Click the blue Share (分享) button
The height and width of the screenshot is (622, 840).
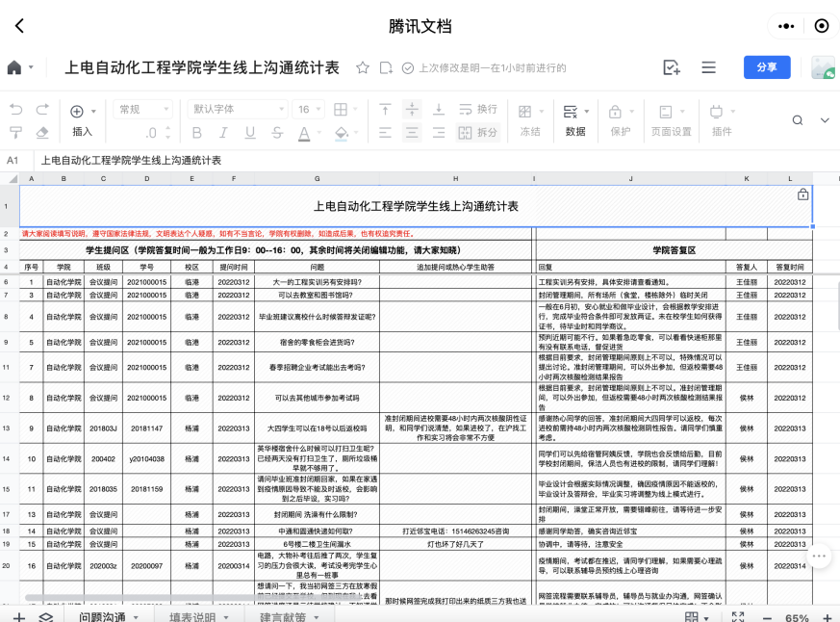click(x=767, y=66)
